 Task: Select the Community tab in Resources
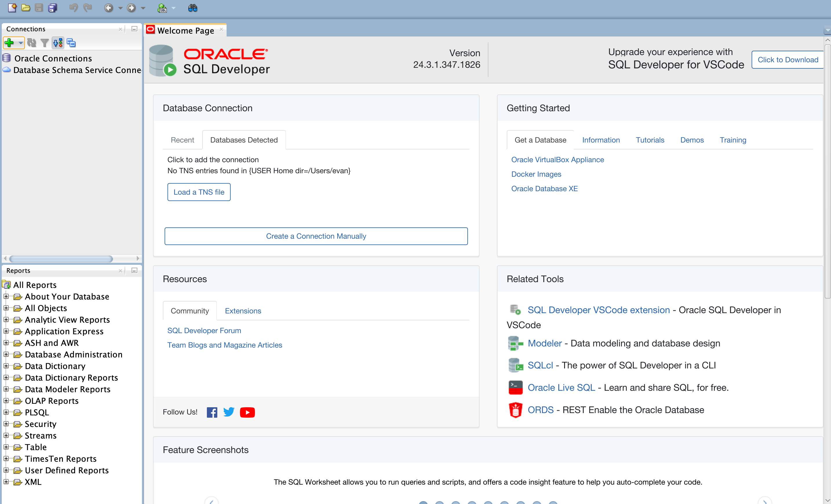pos(189,311)
